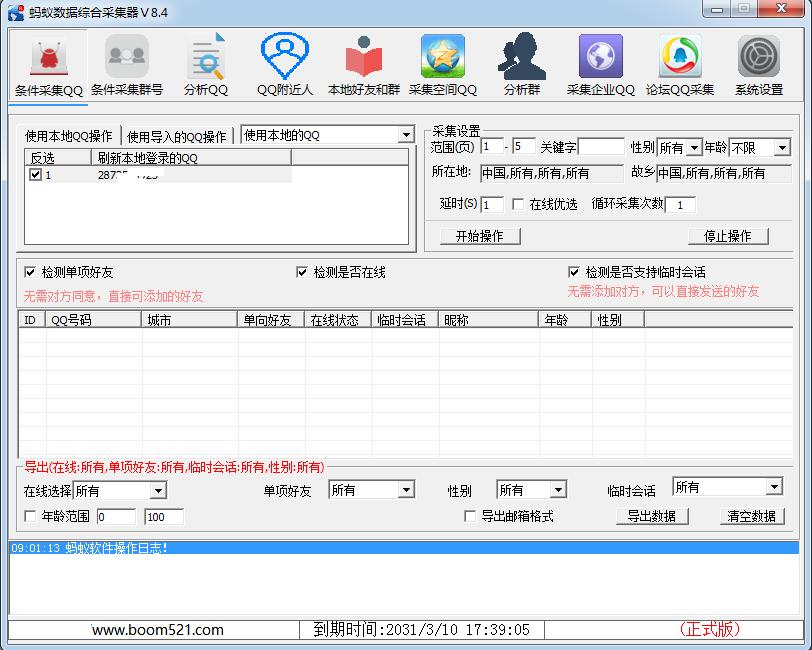Sort by the 在线状态 column header

coord(338,320)
